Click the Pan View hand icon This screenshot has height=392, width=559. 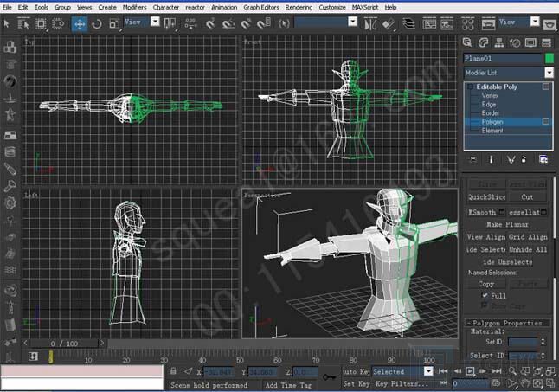[524, 383]
